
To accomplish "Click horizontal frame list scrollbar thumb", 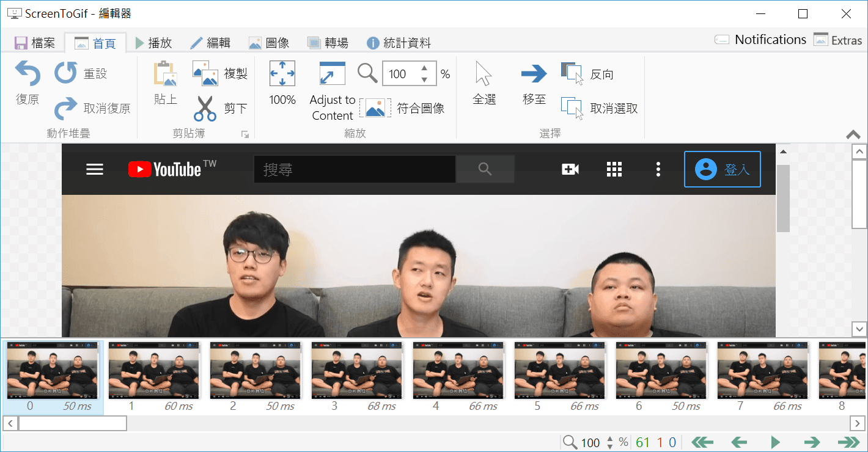I will (x=72, y=423).
